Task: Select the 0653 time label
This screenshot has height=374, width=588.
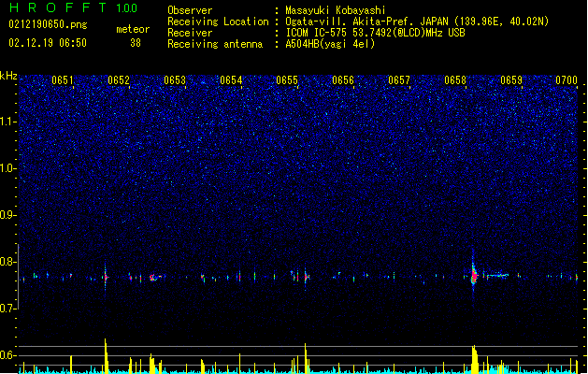Action: pos(175,80)
